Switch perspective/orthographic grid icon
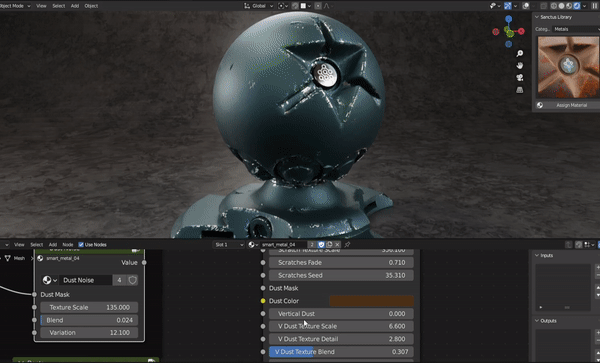The width and height of the screenshot is (600, 363). [519, 90]
